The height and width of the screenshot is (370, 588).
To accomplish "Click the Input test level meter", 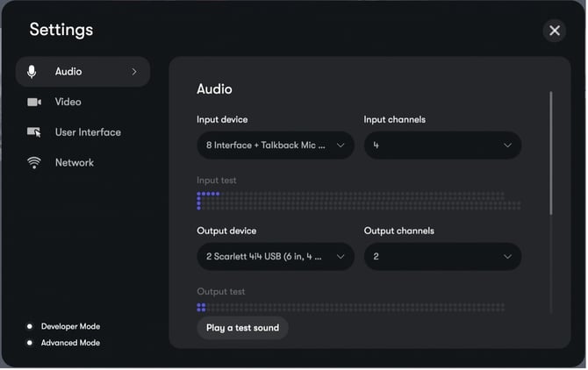I will [358, 201].
